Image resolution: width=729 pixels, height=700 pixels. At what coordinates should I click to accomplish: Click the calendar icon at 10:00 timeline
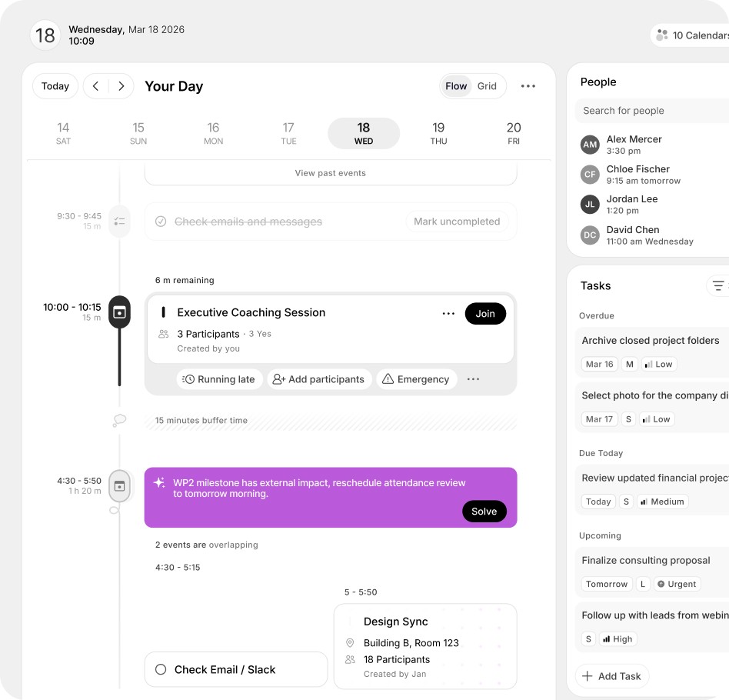tap(119, 312)
